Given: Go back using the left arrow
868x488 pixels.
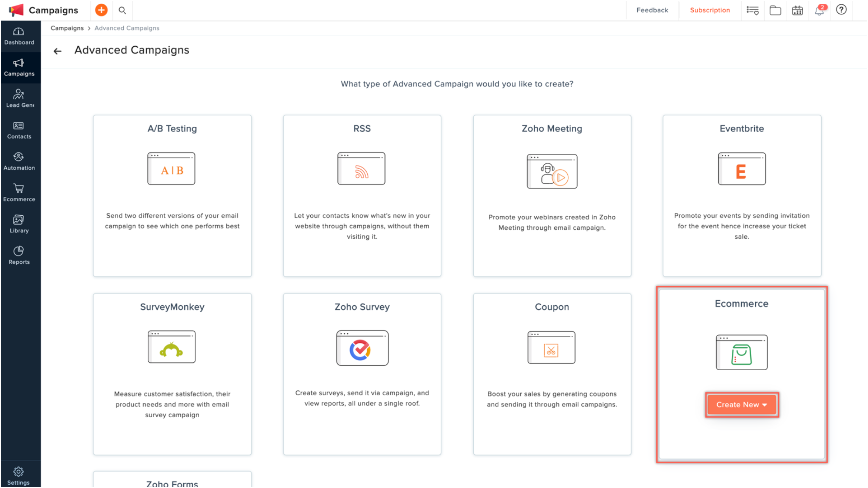Looking at the screenshot, I should click(x=57, y=51).
